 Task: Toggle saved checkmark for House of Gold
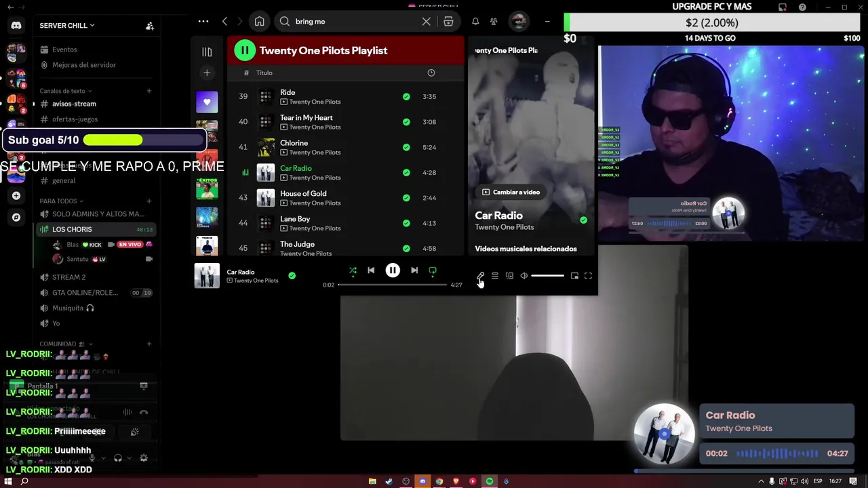[x=406, y=198]
